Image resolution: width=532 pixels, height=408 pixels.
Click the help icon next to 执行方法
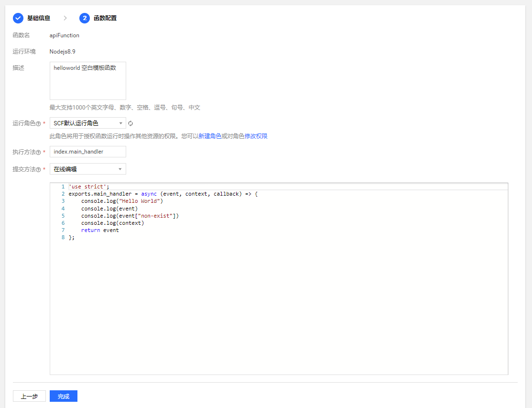(x=38, y=153)
